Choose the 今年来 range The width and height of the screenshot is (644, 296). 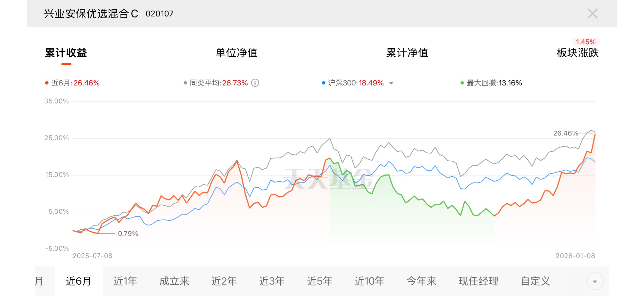[x=421, y=281]
